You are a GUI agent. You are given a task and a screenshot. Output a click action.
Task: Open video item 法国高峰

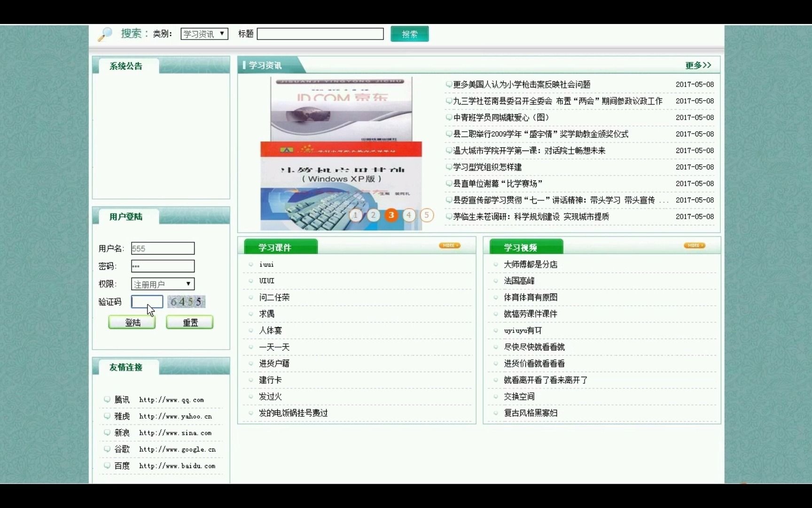(x=519, y=281)
